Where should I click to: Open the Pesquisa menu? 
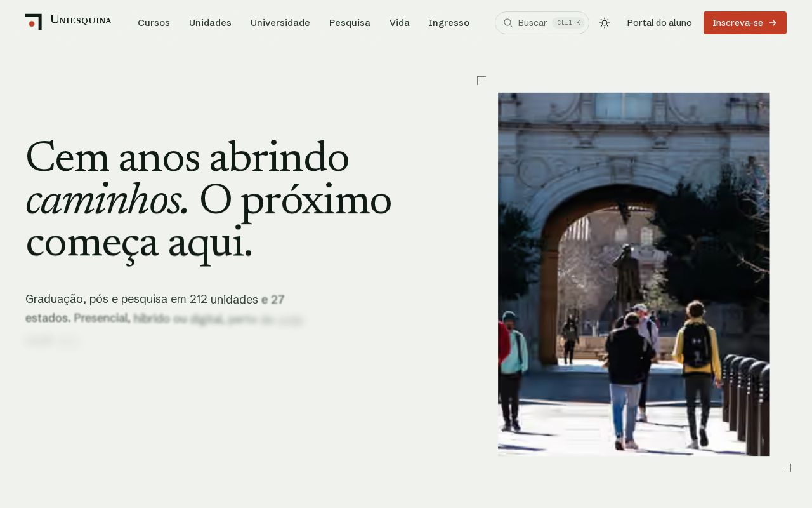[350, 23]
